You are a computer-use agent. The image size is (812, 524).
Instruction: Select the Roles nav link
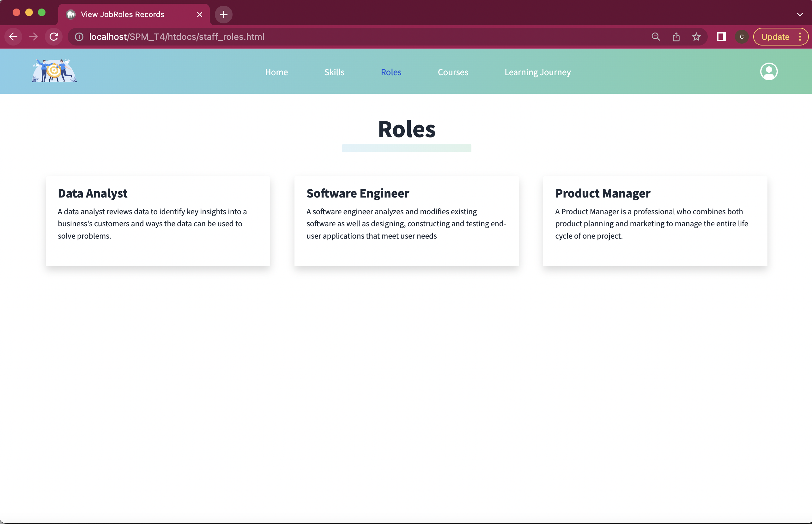point(391,72)
